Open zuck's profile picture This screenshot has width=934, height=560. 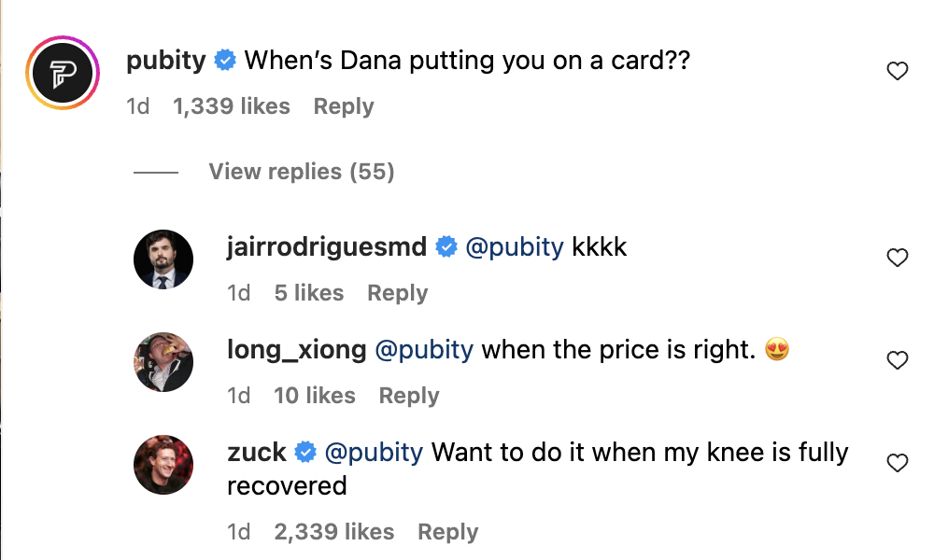click(163, 464)
